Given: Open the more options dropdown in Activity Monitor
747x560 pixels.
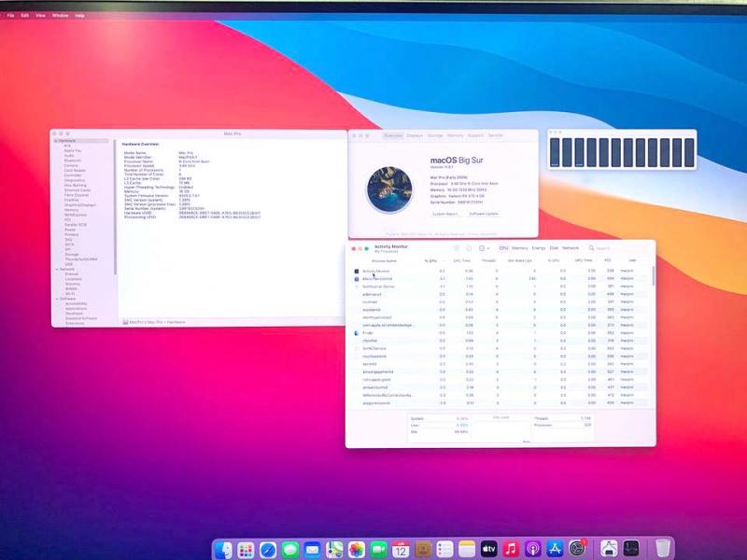Looking at the screenshot, I should tap(484, 248).
